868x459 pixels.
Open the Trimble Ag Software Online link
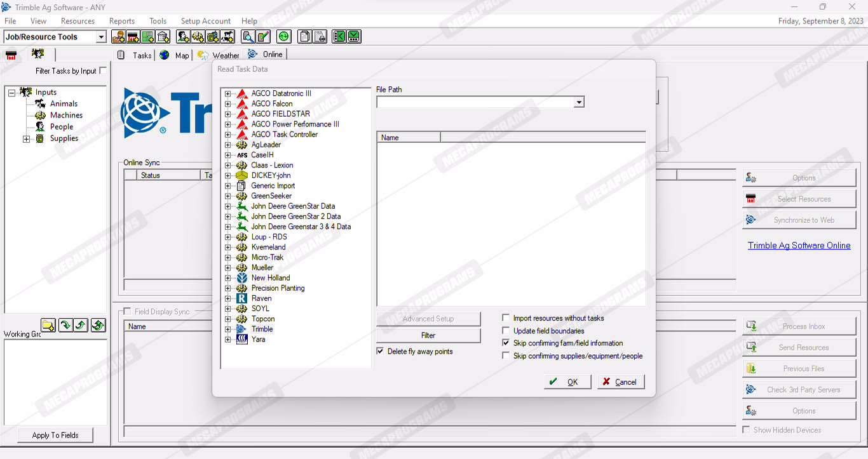799,246
